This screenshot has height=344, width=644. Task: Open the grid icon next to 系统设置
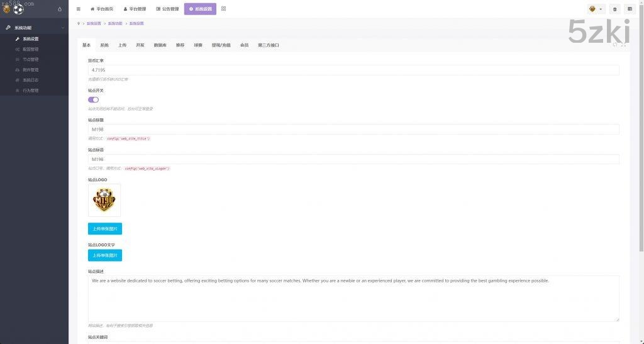[x=223, y=9]
